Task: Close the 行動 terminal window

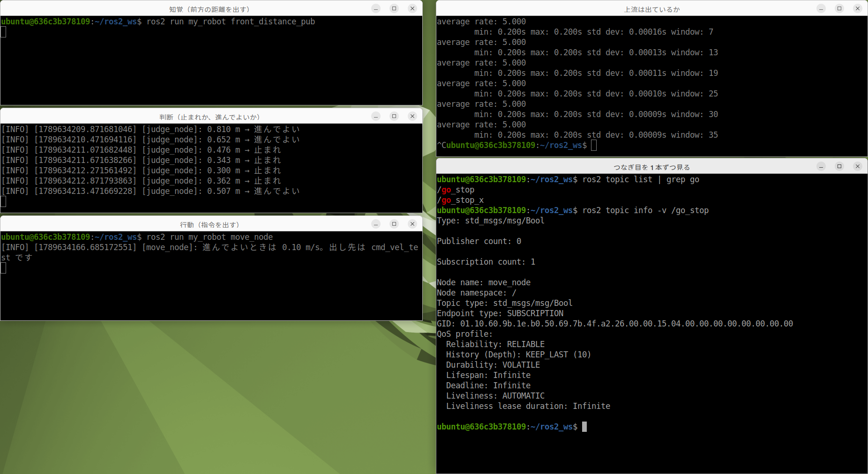Action: (x=412, y=224)
